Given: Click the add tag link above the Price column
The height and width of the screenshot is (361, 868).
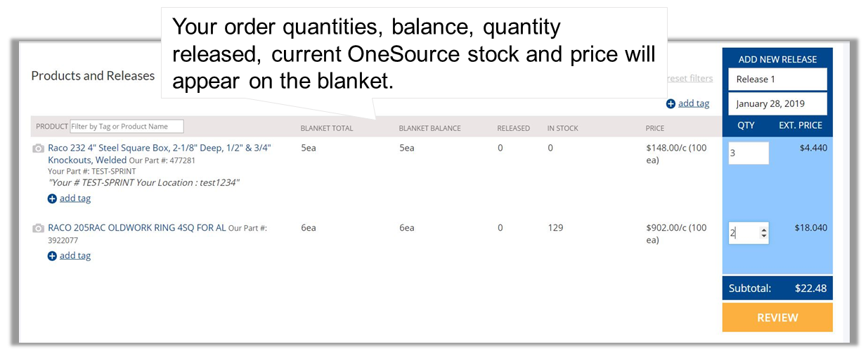Looking at the screenshot, I should tap(694, 103).
